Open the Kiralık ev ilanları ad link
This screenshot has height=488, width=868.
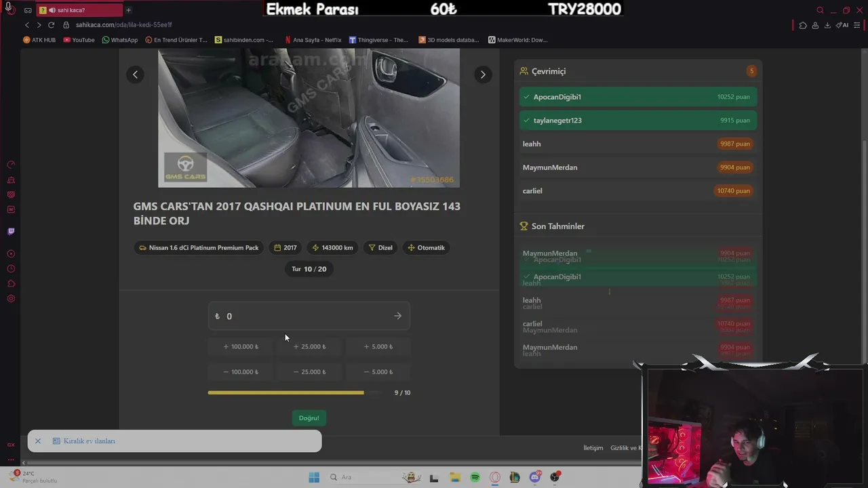(89, 441)
